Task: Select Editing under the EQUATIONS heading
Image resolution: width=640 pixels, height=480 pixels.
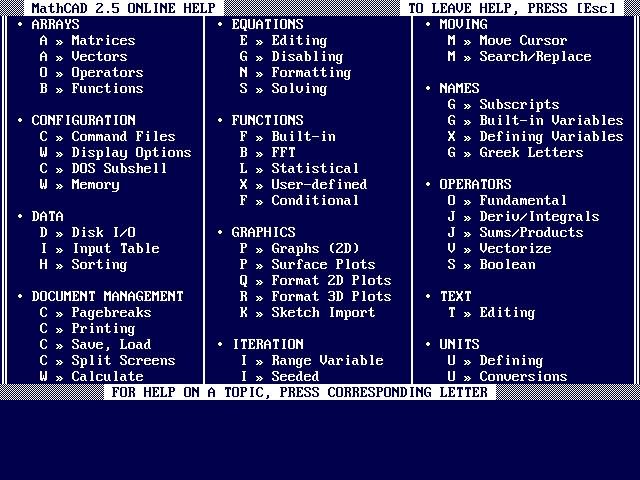Action: 299,40
